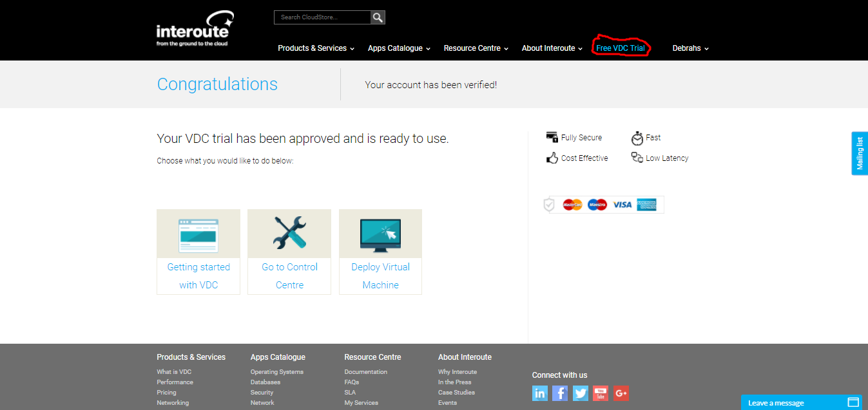868x410 pixels.
Task: Open the LinkedIn social icon
Action: (x=540, y=393)
